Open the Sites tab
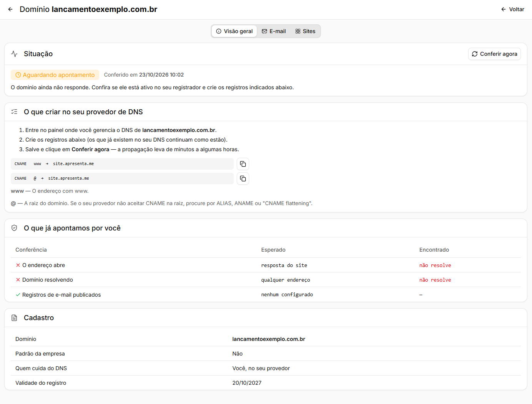 [x=305, y=31]
